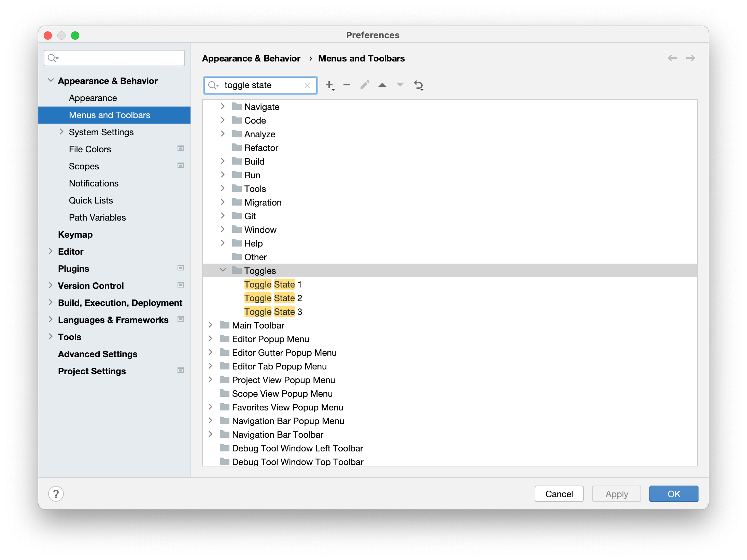
Task: Click the Scope View Popup Menu folder icon
Action: click(224, 393)
